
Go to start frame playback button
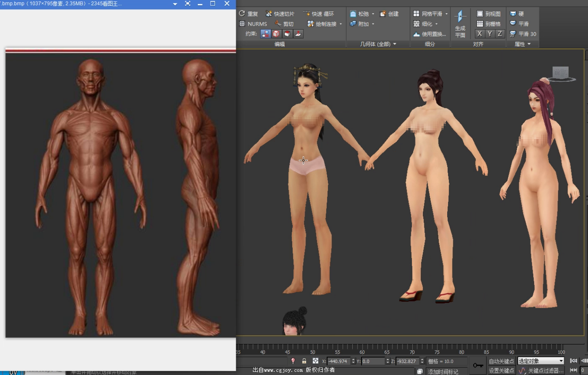click(573, 361)
